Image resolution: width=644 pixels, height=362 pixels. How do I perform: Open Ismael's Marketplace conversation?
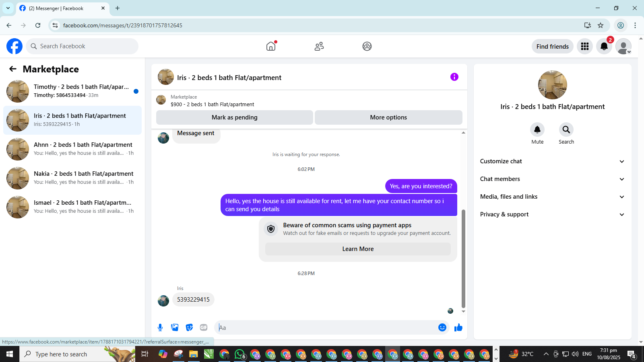(x=72, y=207)
